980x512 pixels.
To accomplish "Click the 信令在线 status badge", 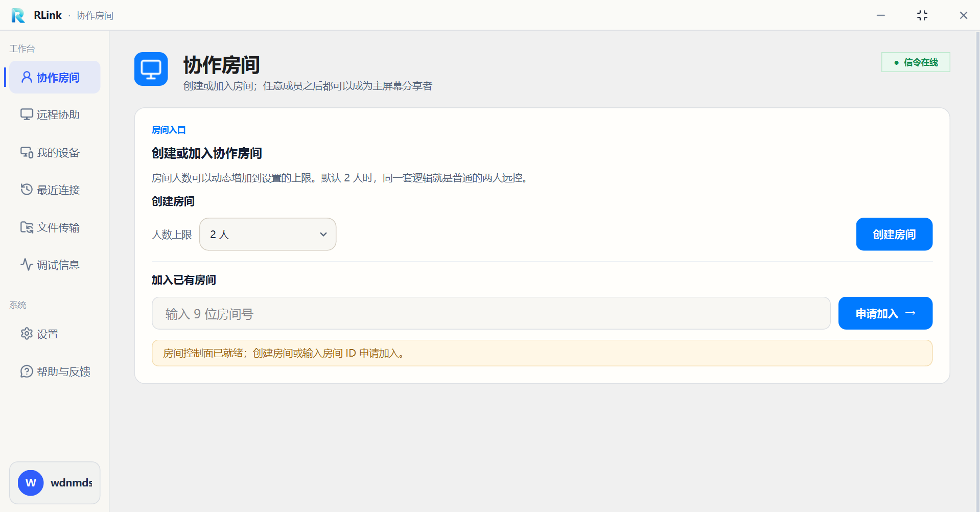I will (916, 62).
